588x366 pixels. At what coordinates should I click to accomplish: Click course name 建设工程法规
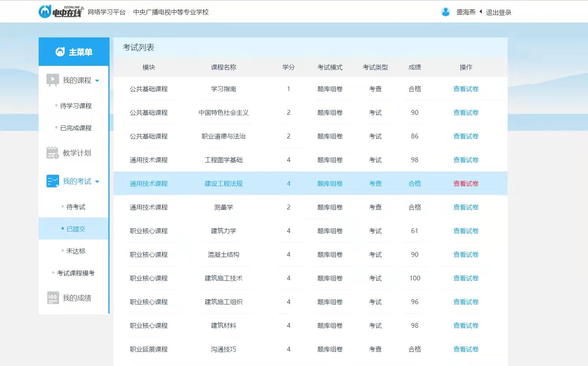click(223, 183)
